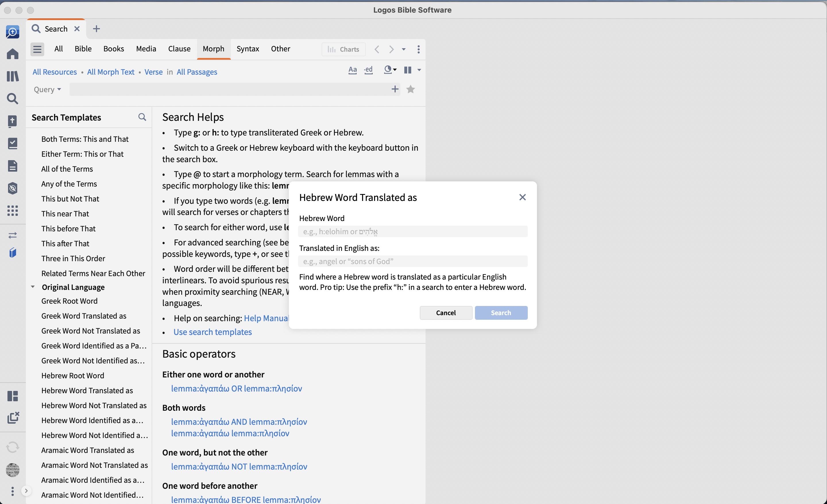Open the Use search templates link
Image resolution: width=827 pixels, height=504 pixels.
tap(212, 332)
